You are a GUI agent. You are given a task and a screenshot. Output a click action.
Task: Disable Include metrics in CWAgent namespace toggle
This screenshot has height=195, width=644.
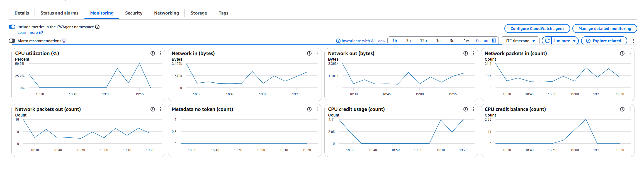pyautogui.click(x=12, y=27)
